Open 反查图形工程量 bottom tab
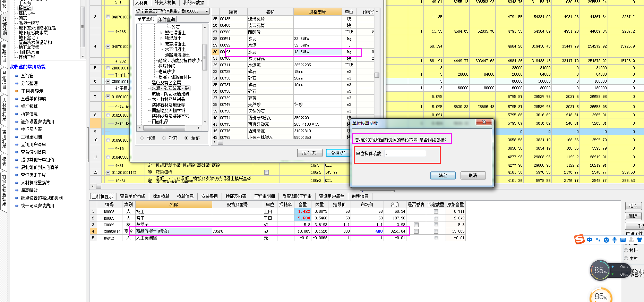Screen dimensions: 644x302 point(297,196)
